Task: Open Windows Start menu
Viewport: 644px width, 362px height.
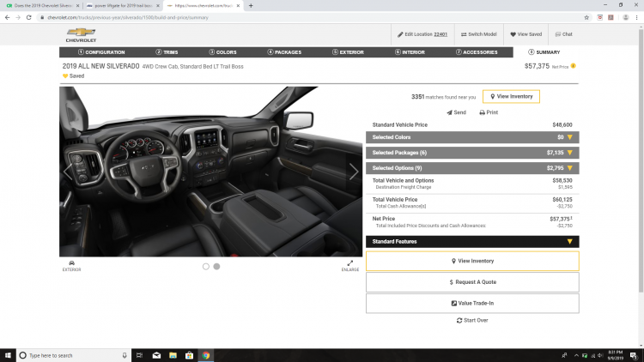Action: pyautogui.click(x=8, y=355)
